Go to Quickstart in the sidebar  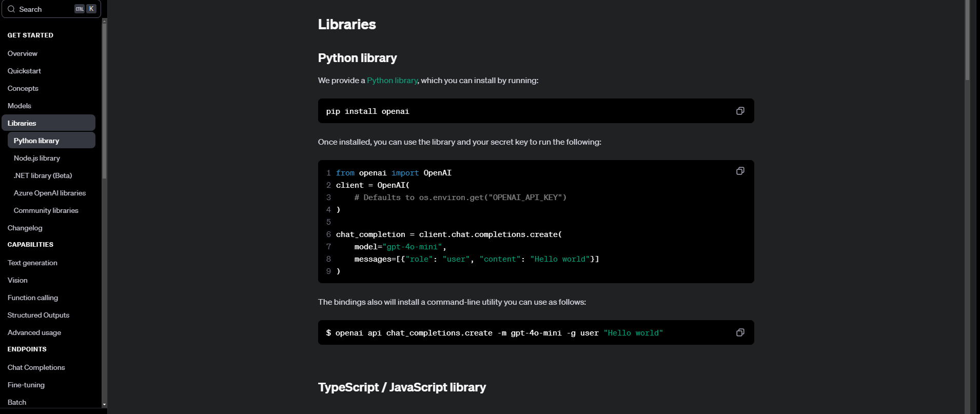pyautogui.click(x=24, y=71)
